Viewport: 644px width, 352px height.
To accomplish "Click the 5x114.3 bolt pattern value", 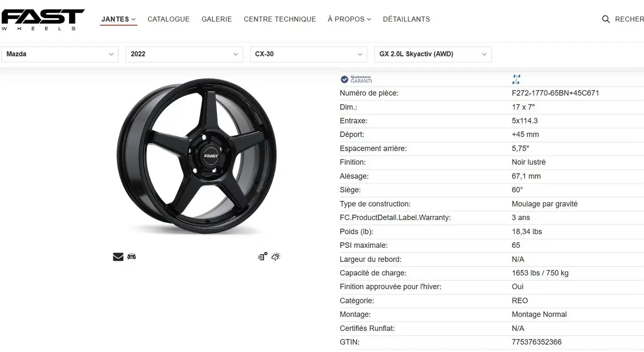I will click(x=525, y=121).
